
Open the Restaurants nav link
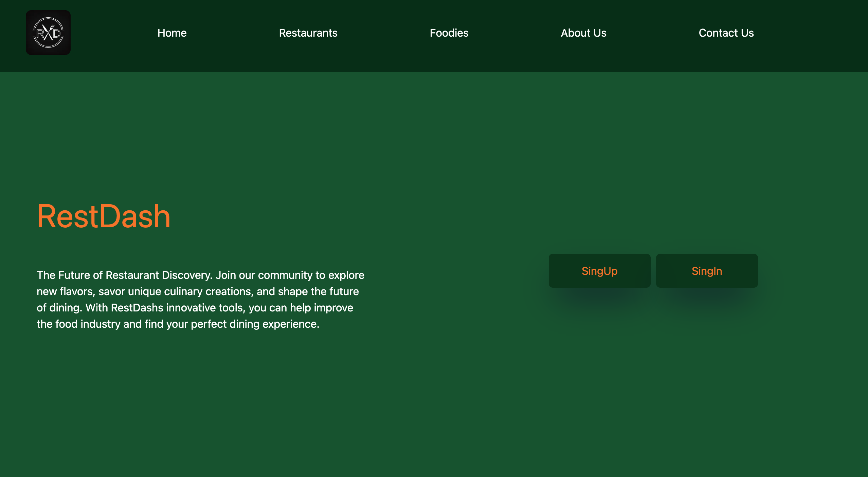(x=308, y=33)
